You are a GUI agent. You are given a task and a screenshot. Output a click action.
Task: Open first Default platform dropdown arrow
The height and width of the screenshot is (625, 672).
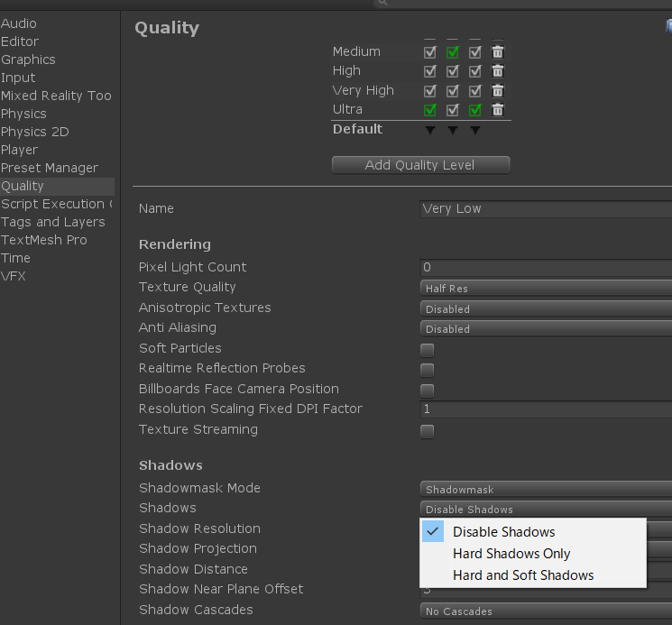coord(430,130)
